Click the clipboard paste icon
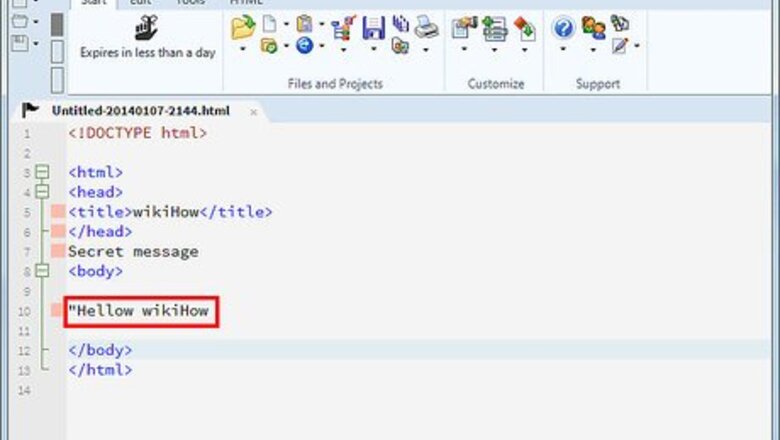Viewport: 780px width, 440px height. point(304,24)
